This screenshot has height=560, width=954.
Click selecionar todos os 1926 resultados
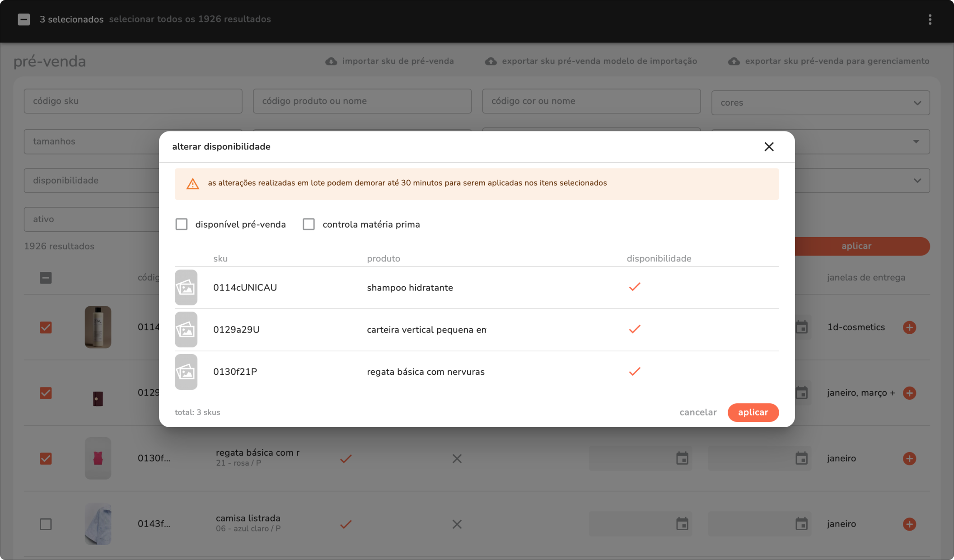pyautogui.click(x=190, y=19)
